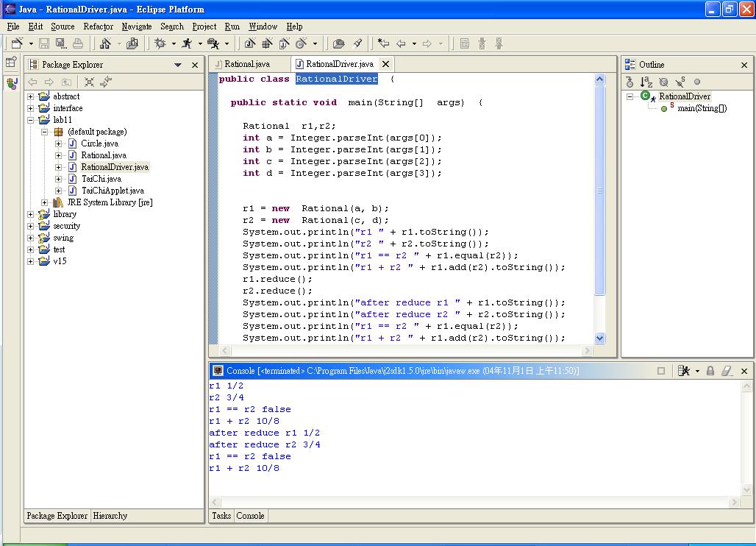756x546 pixels.
Task: Select the swing project
Action: tap(63, 238)
